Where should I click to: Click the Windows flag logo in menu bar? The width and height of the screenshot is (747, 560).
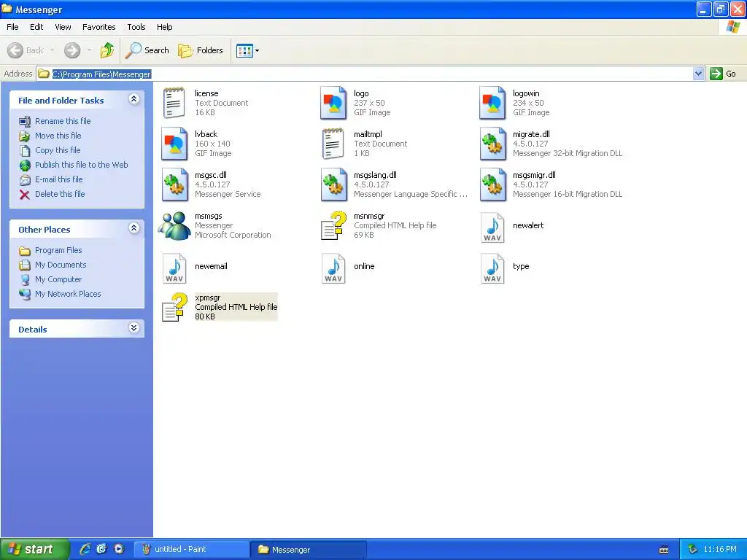pyautogui.click(x=732, y=27)
